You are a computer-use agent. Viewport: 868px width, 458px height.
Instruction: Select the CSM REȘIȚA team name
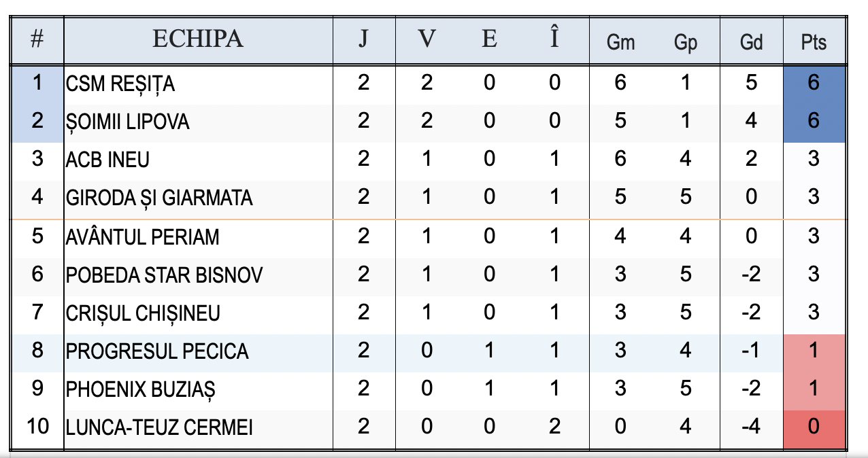120,84
